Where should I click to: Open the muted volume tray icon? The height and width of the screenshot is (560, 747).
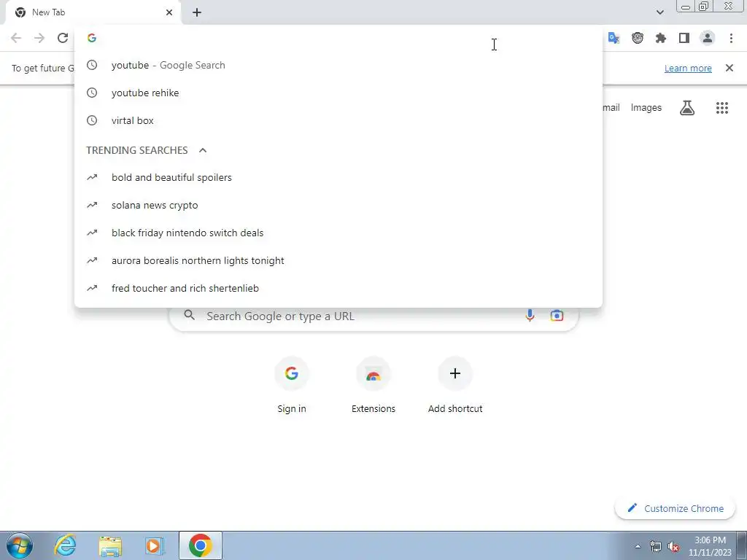(x=673, y=546)
